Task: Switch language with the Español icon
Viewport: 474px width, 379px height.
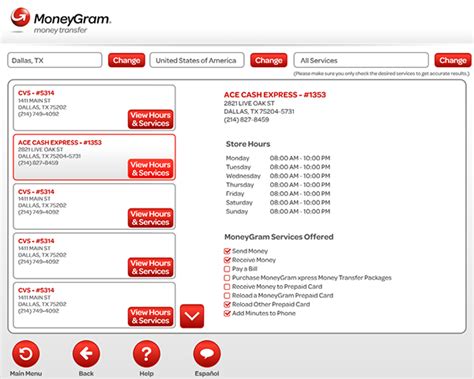Action: coord(207,354)
